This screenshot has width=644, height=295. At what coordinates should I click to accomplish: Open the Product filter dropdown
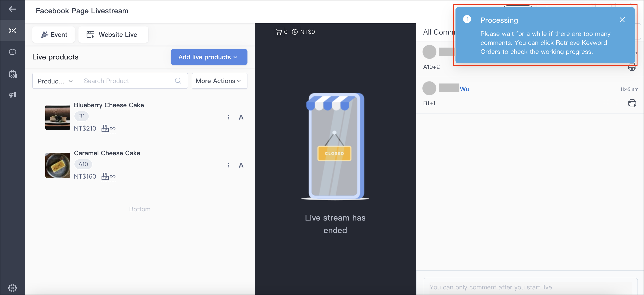(56, 81)
